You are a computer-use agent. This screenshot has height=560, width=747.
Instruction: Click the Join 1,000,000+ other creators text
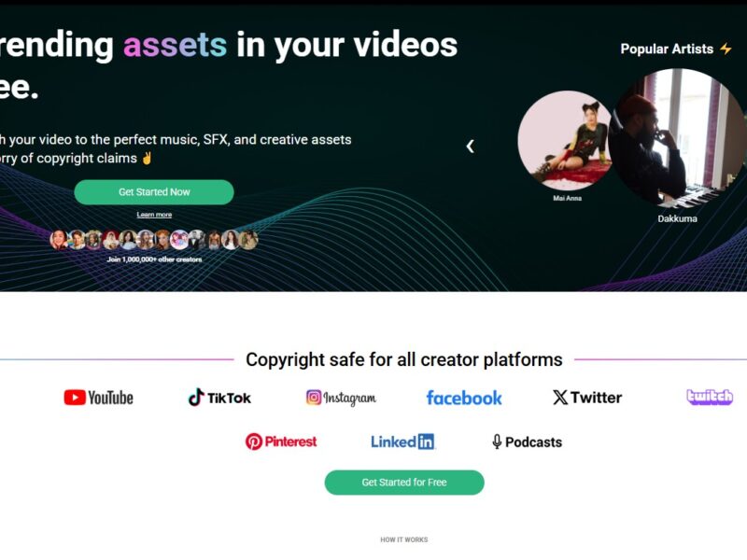[x=154, y=259]
